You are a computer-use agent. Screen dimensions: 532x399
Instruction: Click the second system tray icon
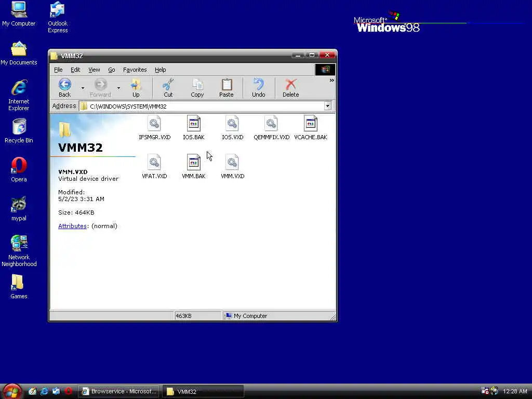click(x=495, y=391)
